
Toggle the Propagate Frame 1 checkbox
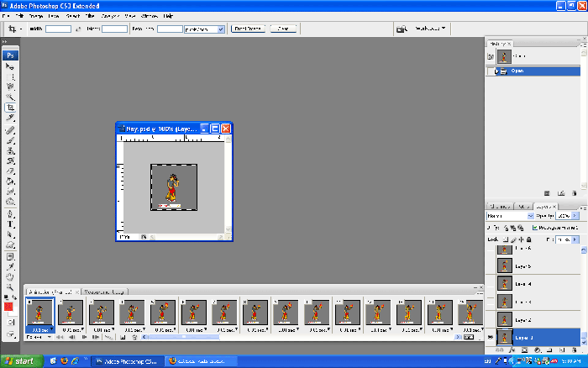[533, 227]
